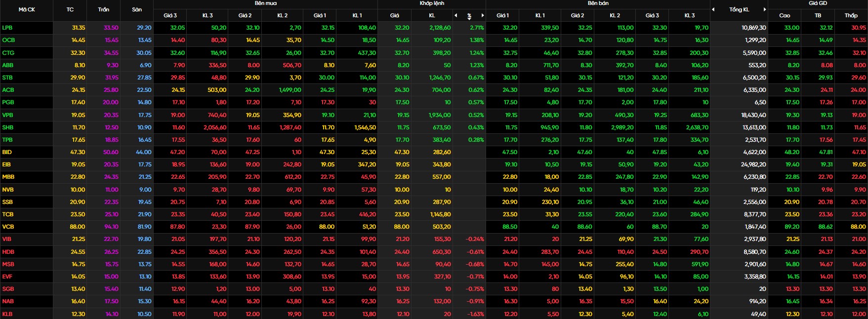Click KLB's -1.63% change value

tap(475, 314)
